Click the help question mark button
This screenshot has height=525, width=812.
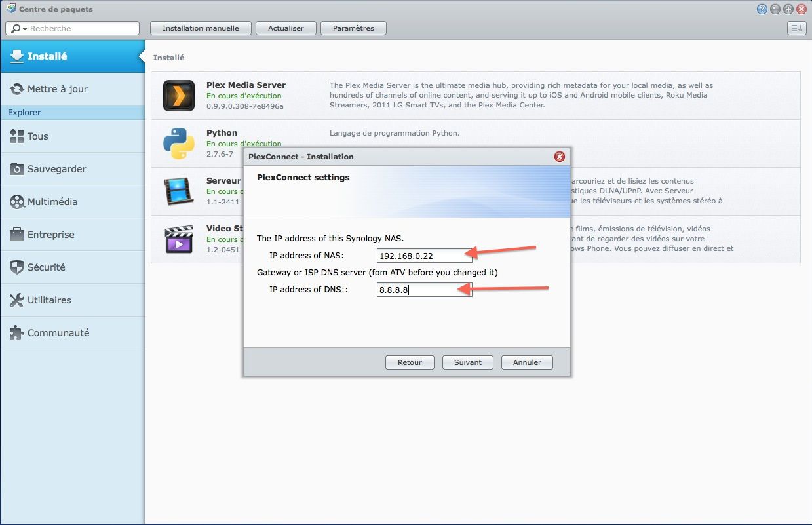click(x=762, y=9)
